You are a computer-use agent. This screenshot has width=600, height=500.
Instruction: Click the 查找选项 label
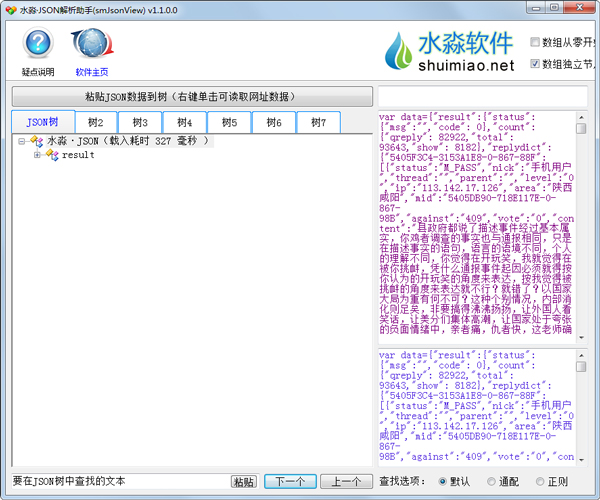click(x=402, y=481)
